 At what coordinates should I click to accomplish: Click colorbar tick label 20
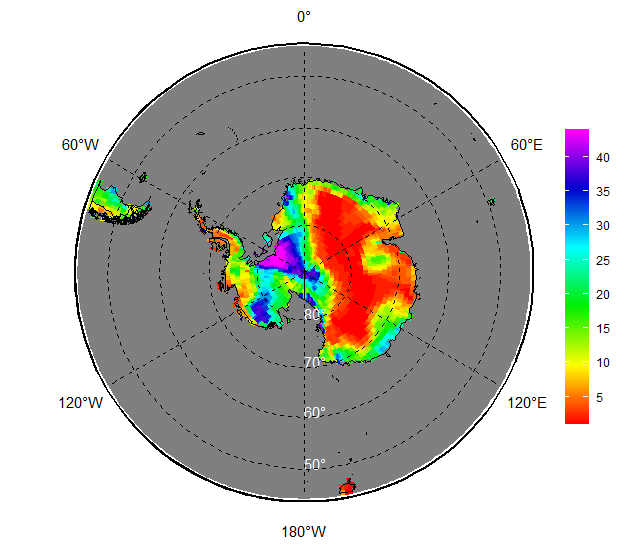[603, 295]
